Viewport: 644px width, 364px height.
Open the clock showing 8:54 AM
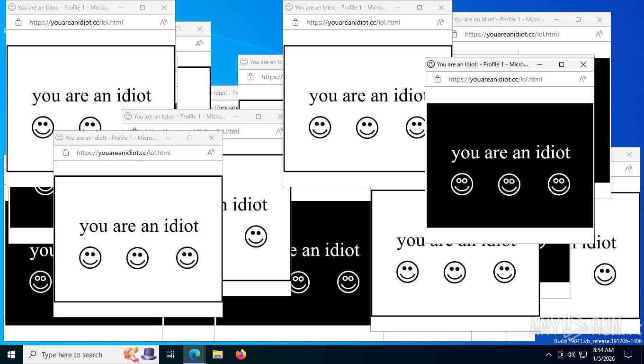point(603,355)
